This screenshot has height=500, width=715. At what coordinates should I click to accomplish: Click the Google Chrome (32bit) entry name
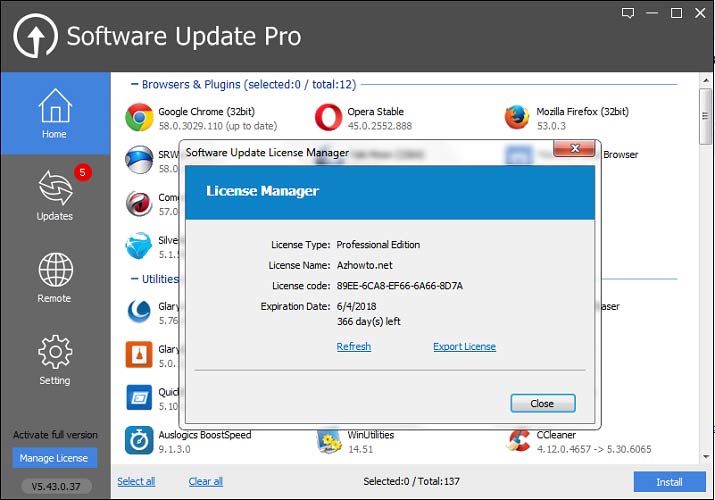(x=207, y=112)
